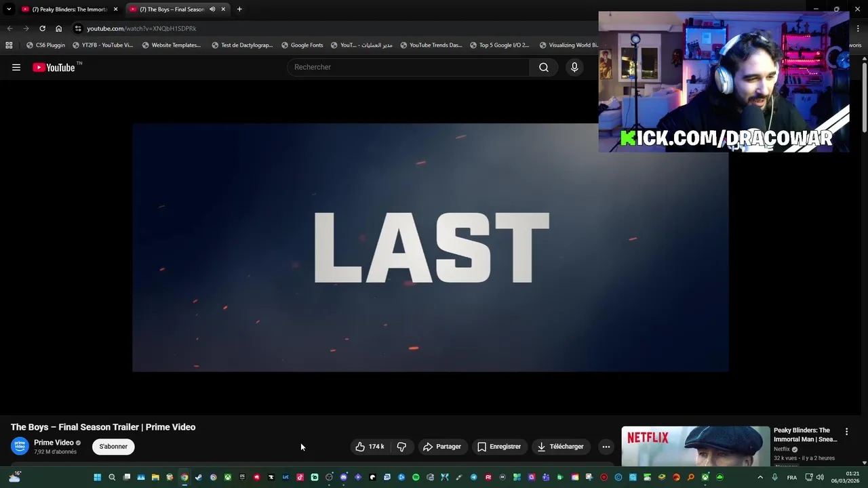Click the search magnifier button
This screenshot has width=868, height=488.
pos(543,67)
